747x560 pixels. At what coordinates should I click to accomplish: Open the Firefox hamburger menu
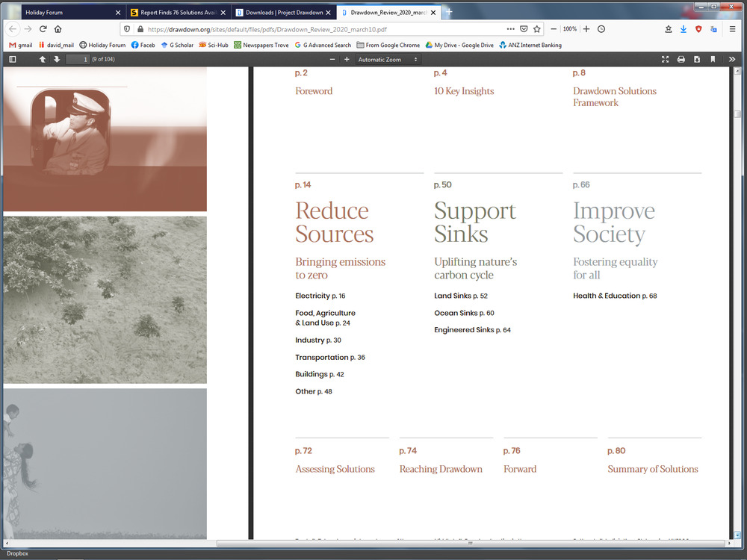[731, 29]
